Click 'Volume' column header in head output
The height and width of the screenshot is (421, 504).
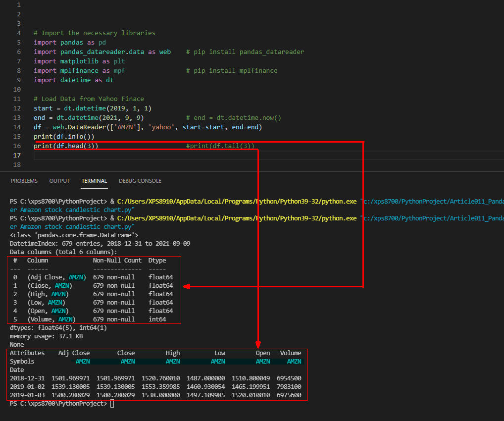[x=291, y=353]
